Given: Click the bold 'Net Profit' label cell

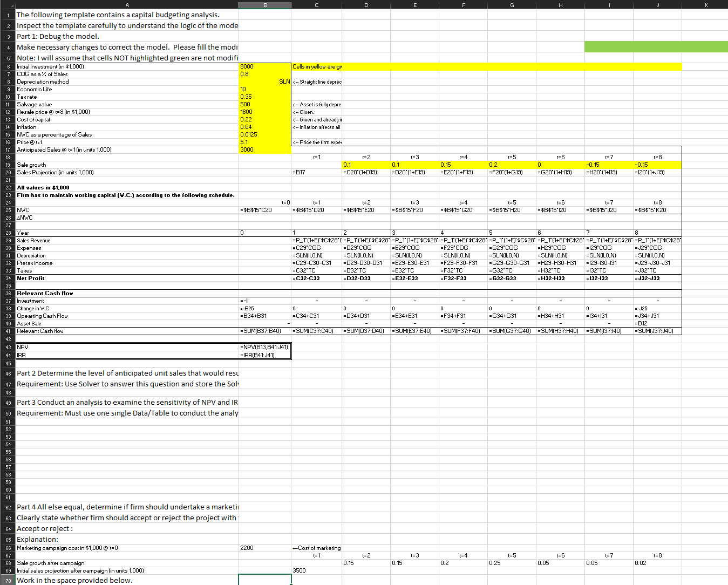Looking at the screenshot, I should (x=127, y=278).
